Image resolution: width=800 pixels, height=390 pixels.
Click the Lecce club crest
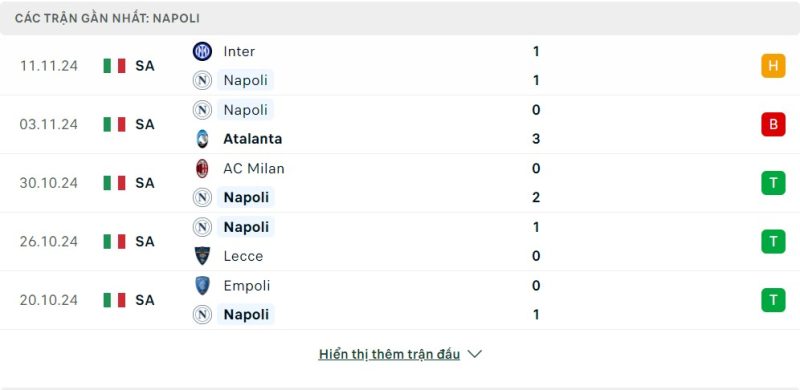tap(202, 256)
